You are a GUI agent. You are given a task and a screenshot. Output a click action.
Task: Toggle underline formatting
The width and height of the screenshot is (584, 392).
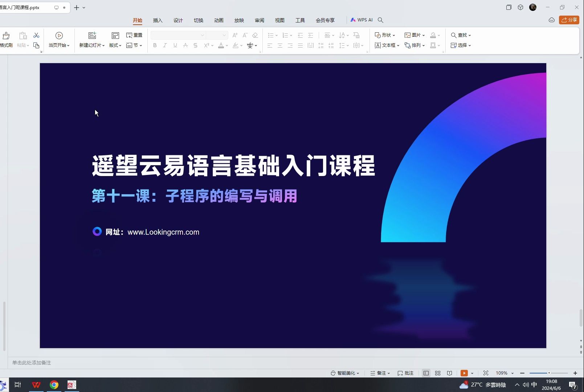(175, 45)
